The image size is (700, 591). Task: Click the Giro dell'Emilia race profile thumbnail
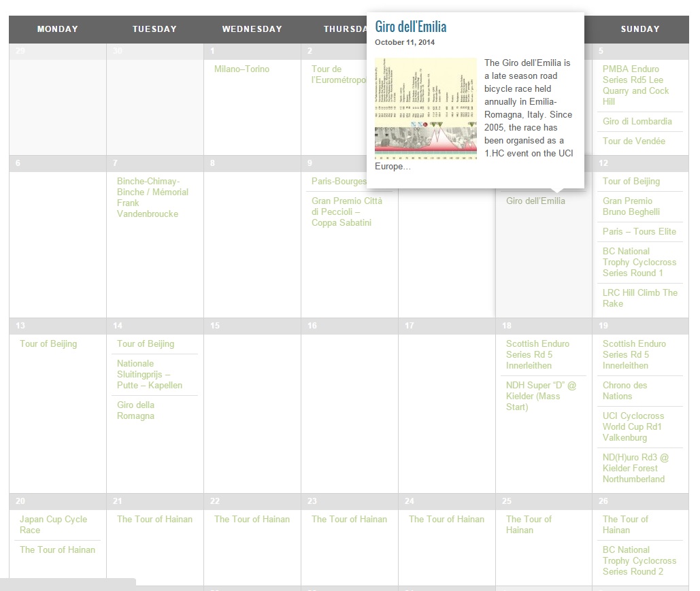[x=426, y=108]
